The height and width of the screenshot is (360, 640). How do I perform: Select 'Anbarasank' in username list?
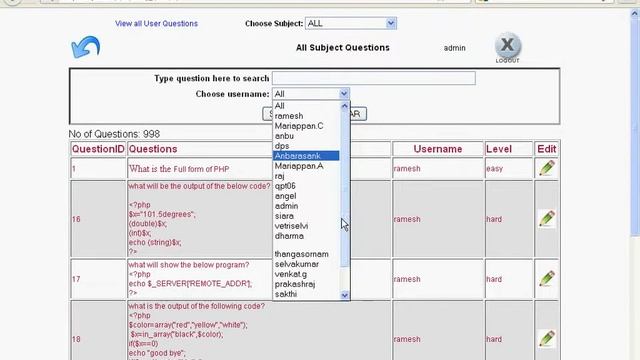click(306, 156)
